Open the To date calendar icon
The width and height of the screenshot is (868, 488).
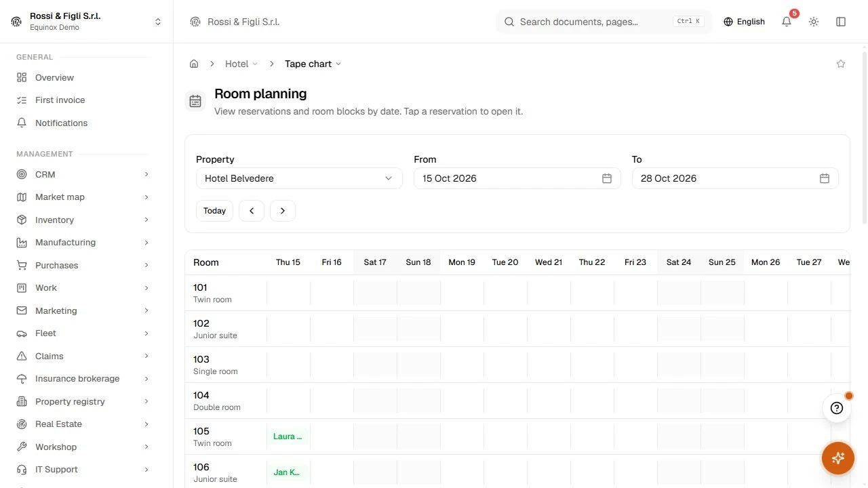tap(825, 178)
